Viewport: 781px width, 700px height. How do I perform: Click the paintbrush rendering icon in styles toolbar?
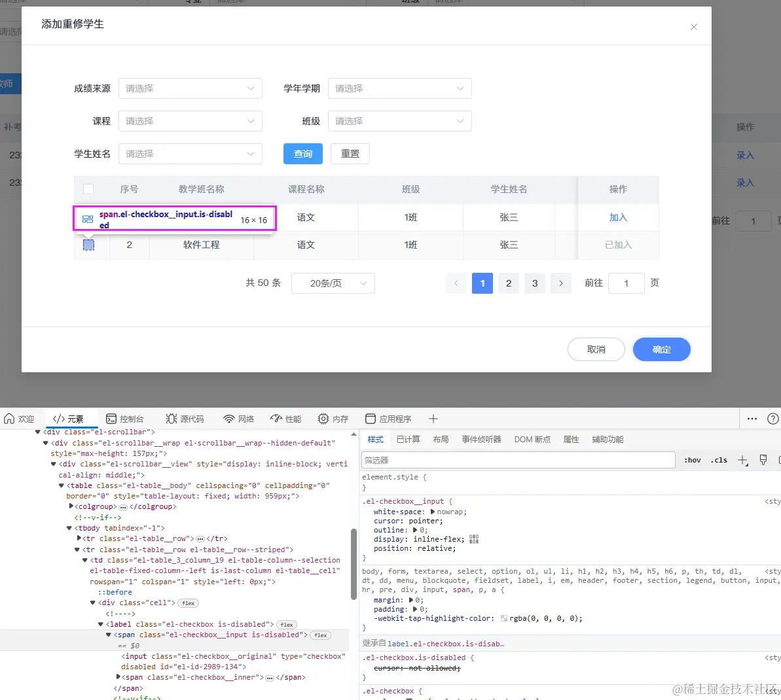763,460
